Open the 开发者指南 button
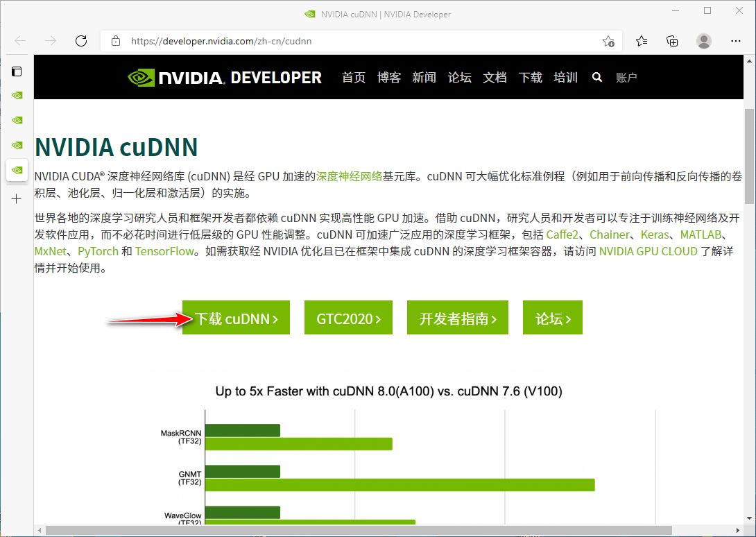 tap(458, 318)
